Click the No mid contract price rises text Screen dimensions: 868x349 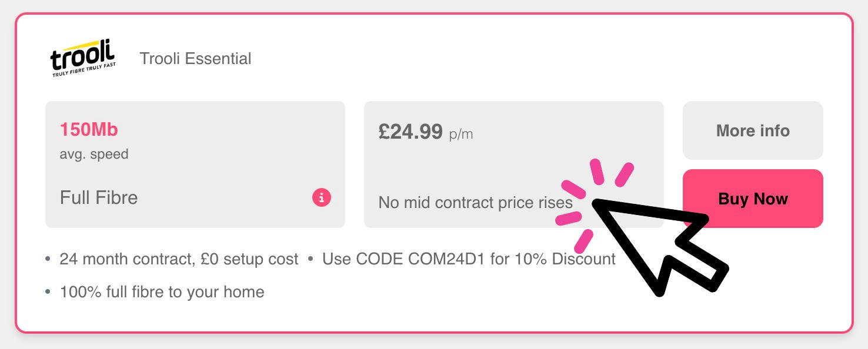coord(475,203)
